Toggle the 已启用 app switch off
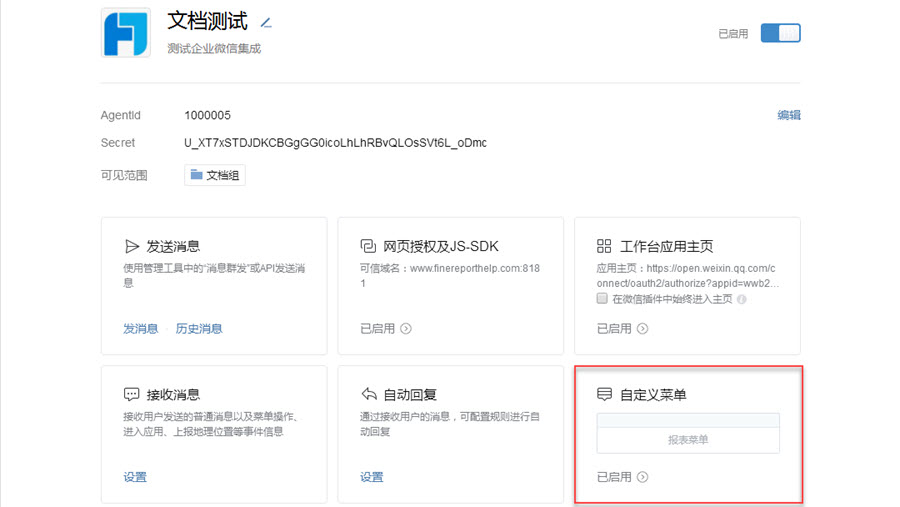Viewport: 900px width, 507px height. 780,33
